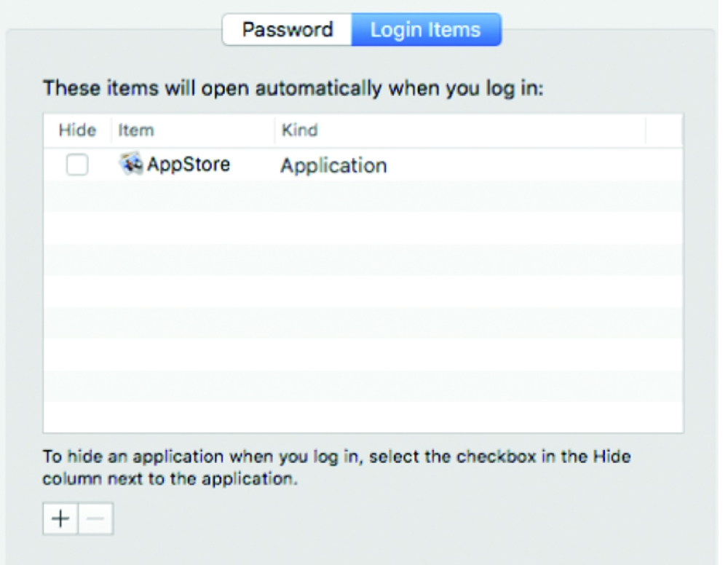The width and height of the screenshot is (728, 565).
Task: Select the Login Items tab
Action: coord(426,30)
